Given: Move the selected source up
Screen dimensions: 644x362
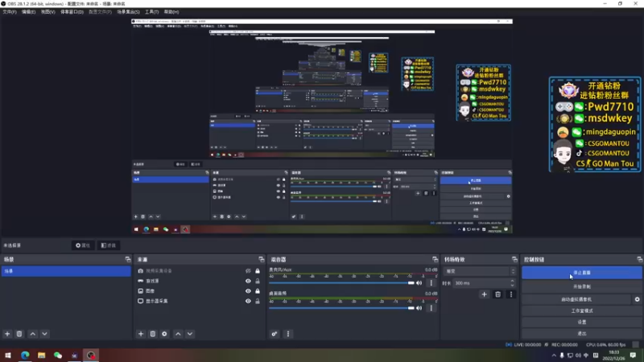Looking at the screenshot, I should pyautogui.click(x=178, y=334).
